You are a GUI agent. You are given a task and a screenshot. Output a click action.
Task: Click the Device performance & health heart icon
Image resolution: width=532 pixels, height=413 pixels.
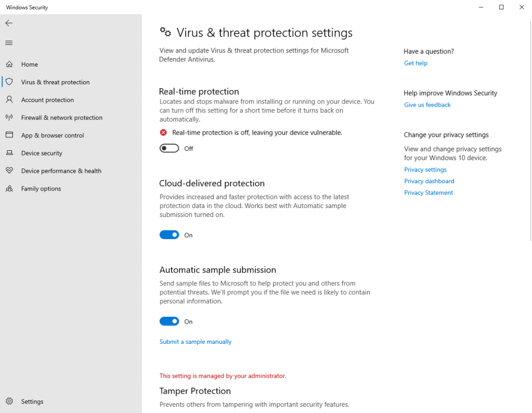[x=9, y=171]
